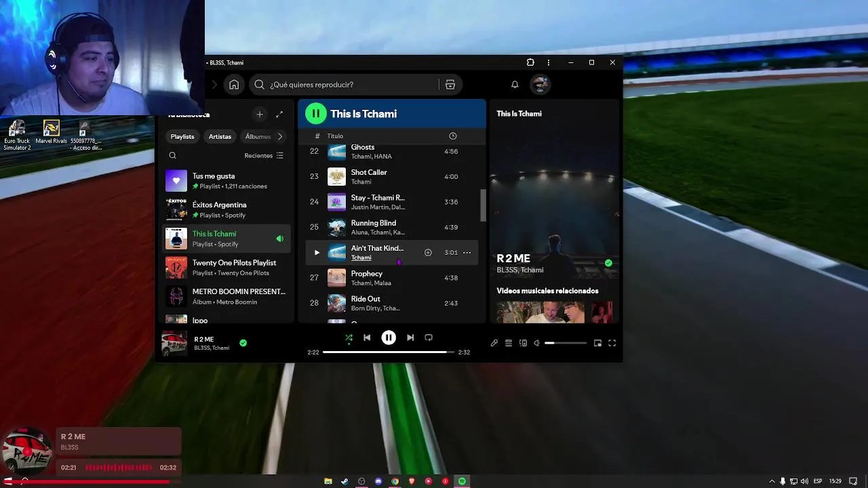Click the track list scrollbar
Viewport: 868px width, 488px height.
[484, 205]
